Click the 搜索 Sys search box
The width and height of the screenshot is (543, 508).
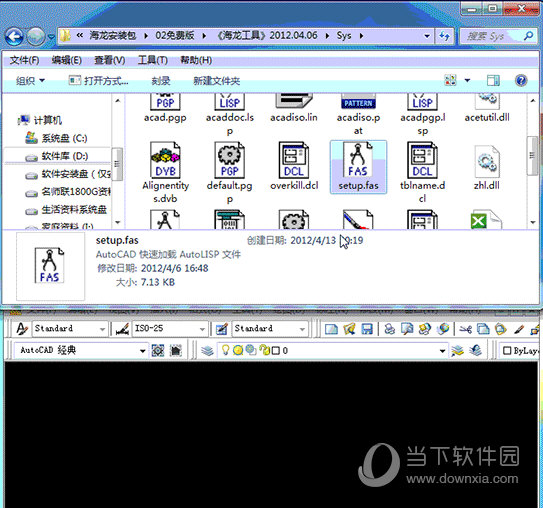[499, 36]
